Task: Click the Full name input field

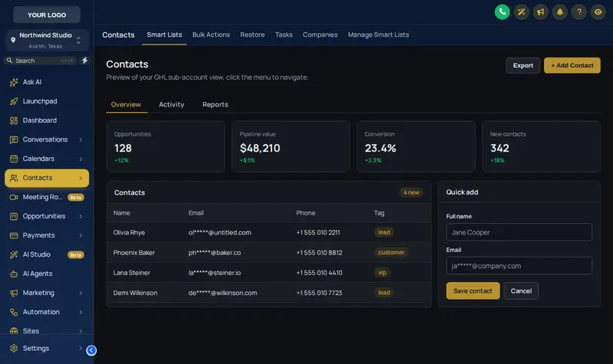Action: [x=519, y=232]
